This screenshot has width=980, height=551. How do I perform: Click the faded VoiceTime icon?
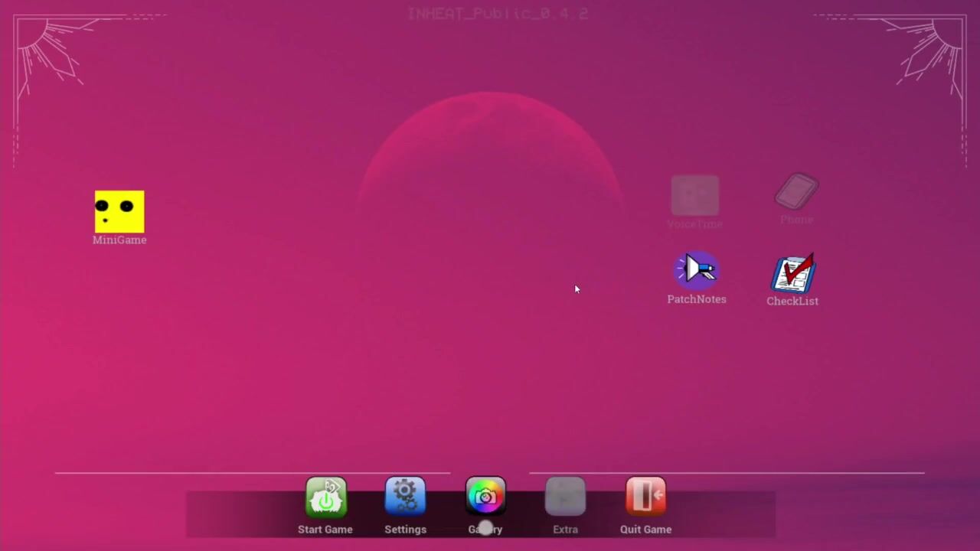pyautogui.click(x=695, y=196)
